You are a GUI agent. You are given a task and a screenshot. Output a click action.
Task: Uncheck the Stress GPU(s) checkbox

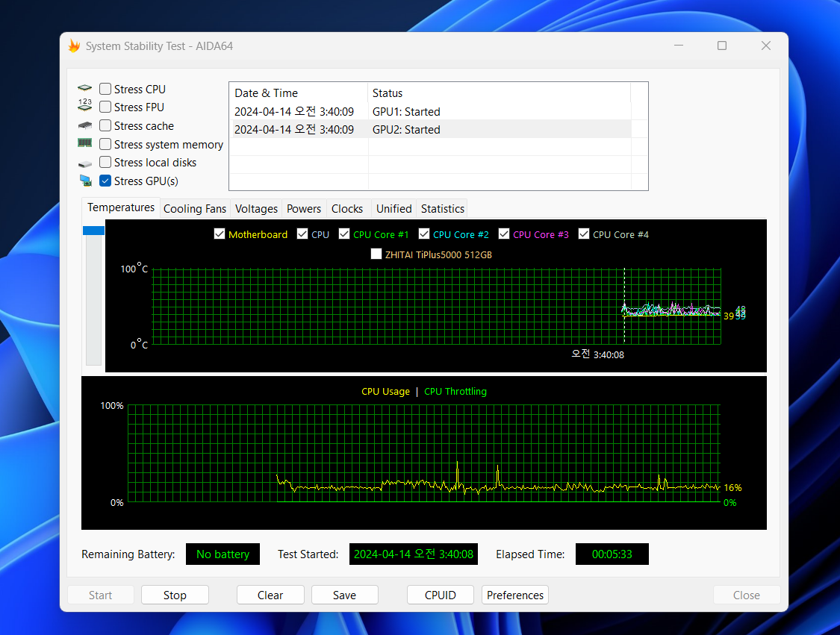pyautogui.click(x=105, y=181)
